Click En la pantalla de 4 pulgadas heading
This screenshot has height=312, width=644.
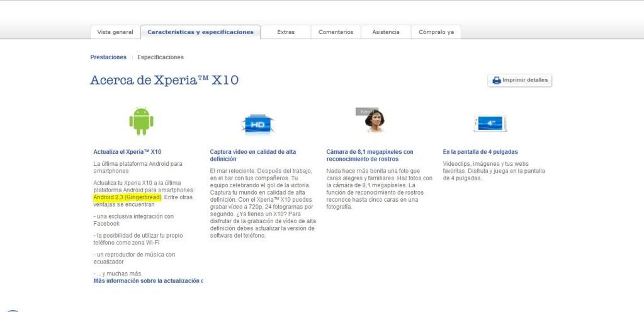pos(480,152)
